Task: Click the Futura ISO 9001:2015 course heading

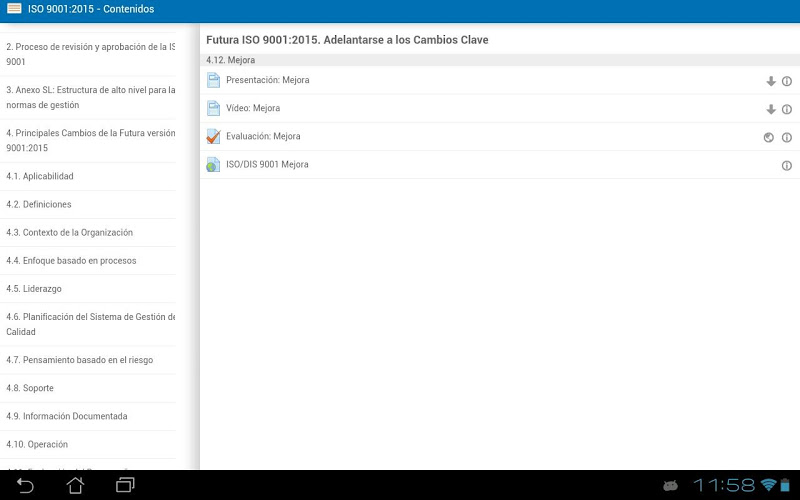Action: coord(347,40)
